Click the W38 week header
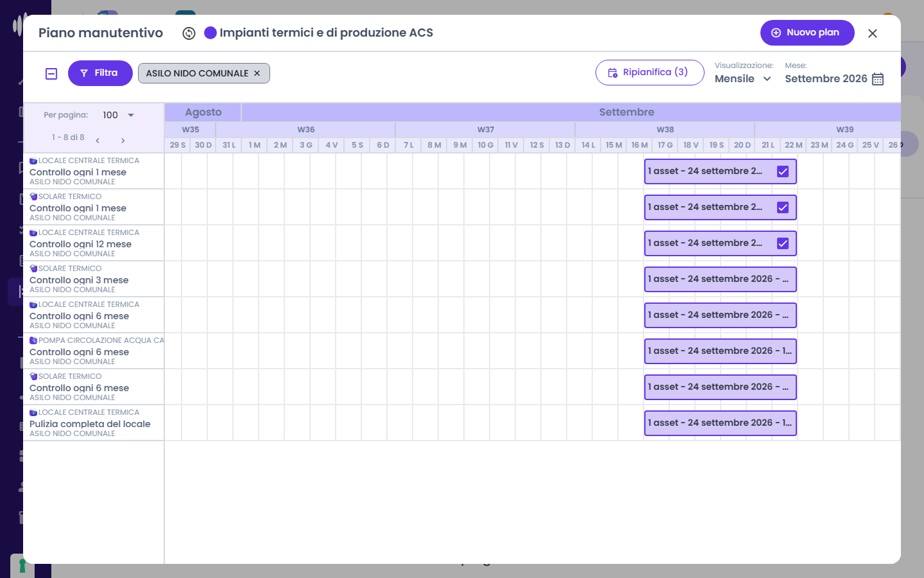 [665, 130]
